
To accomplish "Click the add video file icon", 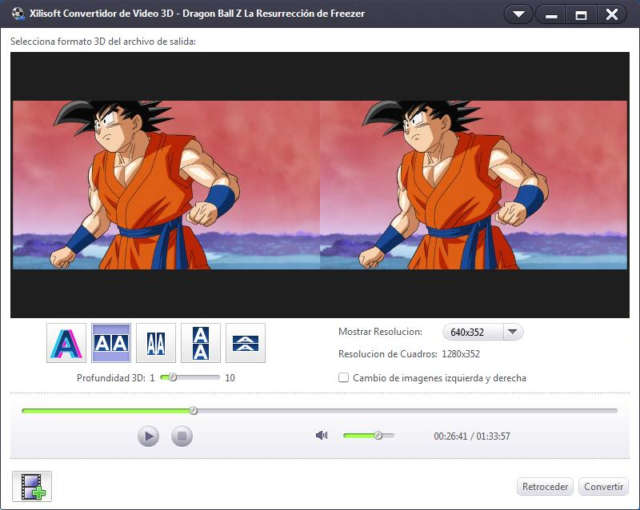I will tap(32, 486).
